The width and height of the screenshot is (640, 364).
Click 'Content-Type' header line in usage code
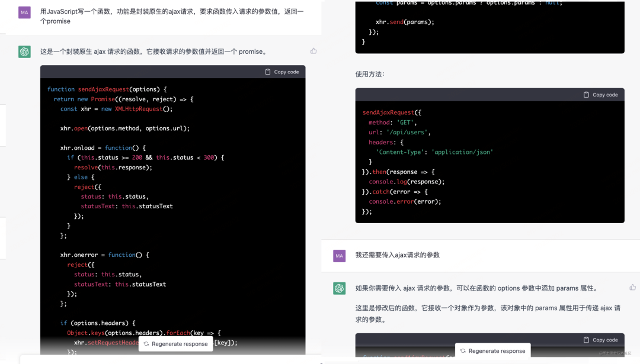pos(434,152)
